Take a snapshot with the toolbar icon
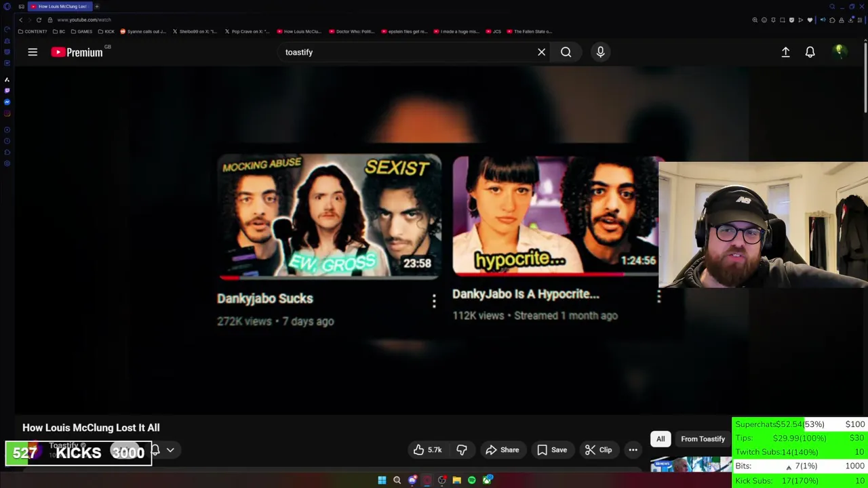 click(782, 20)
